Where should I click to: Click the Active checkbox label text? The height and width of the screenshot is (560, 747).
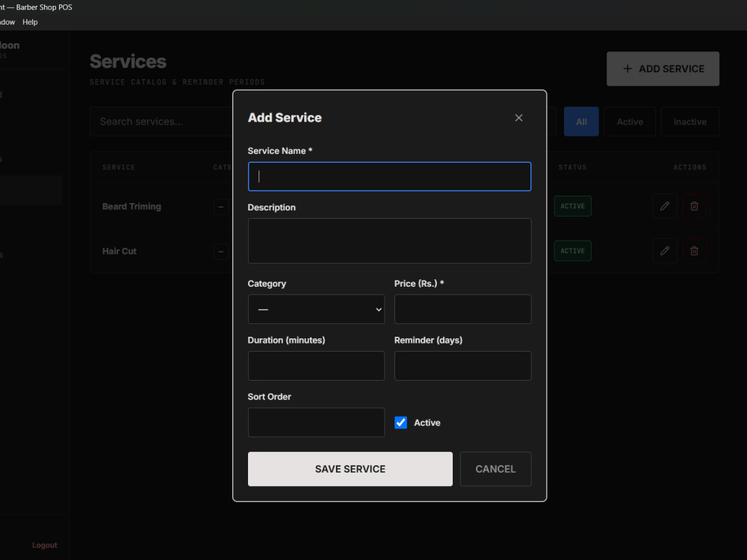tap(427, 423)
